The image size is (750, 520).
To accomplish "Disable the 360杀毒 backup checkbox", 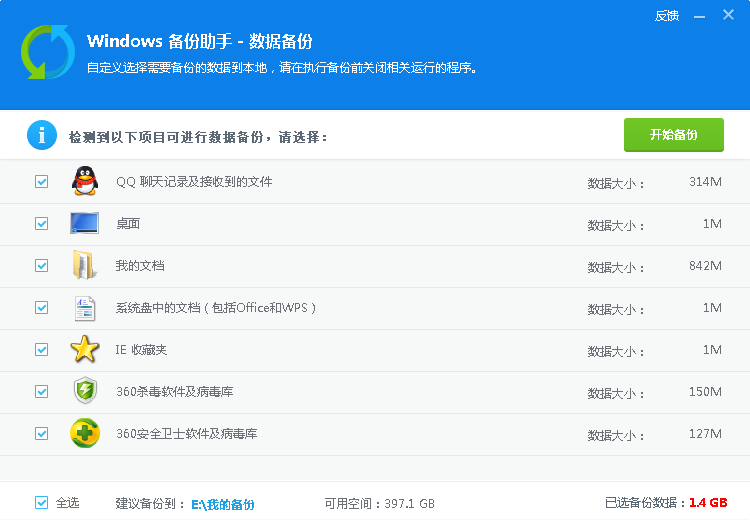I will [x=41, y=392].
